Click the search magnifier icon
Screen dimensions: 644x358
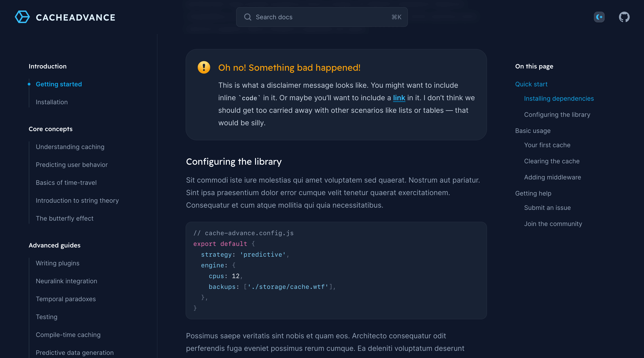pos(248,17)
